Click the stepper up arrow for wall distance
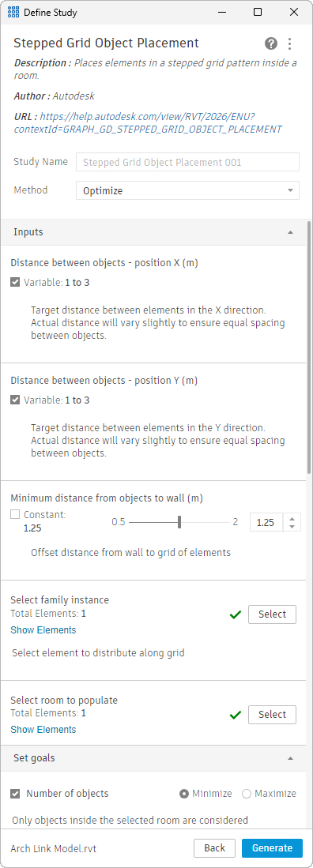Image resolution: width=313 pixels, height=868 pixels. 292,518
